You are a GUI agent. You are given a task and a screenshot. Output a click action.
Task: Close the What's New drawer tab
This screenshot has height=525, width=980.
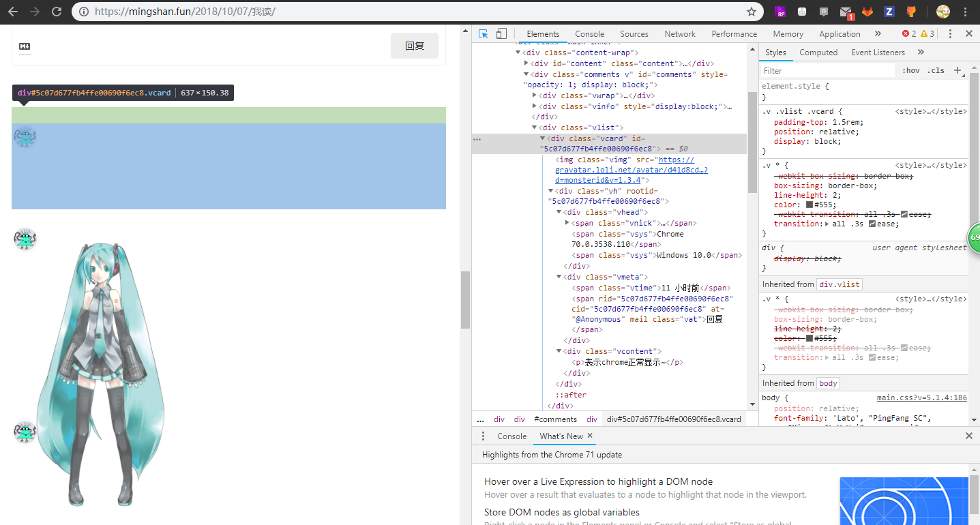point(590,436)
